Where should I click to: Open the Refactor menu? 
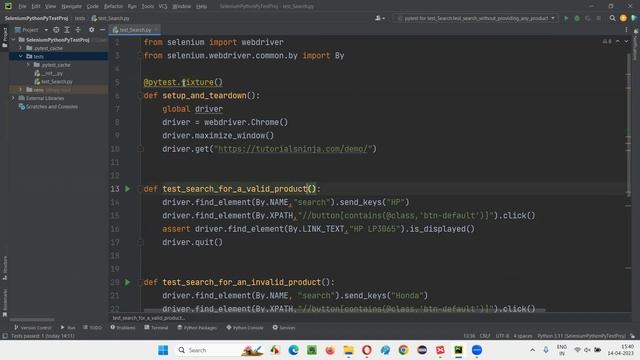point(113,6)
